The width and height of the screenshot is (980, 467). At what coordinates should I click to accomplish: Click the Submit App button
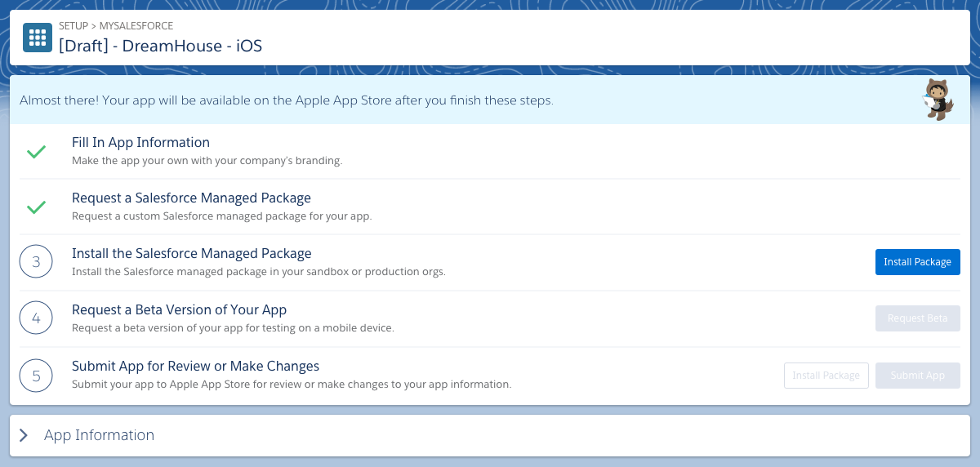[918, 376]
